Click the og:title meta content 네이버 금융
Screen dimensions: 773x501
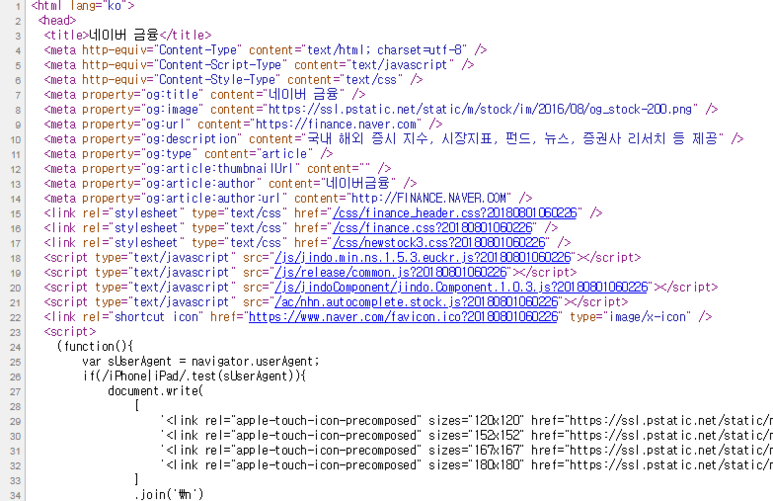click(x=303, y=94)
